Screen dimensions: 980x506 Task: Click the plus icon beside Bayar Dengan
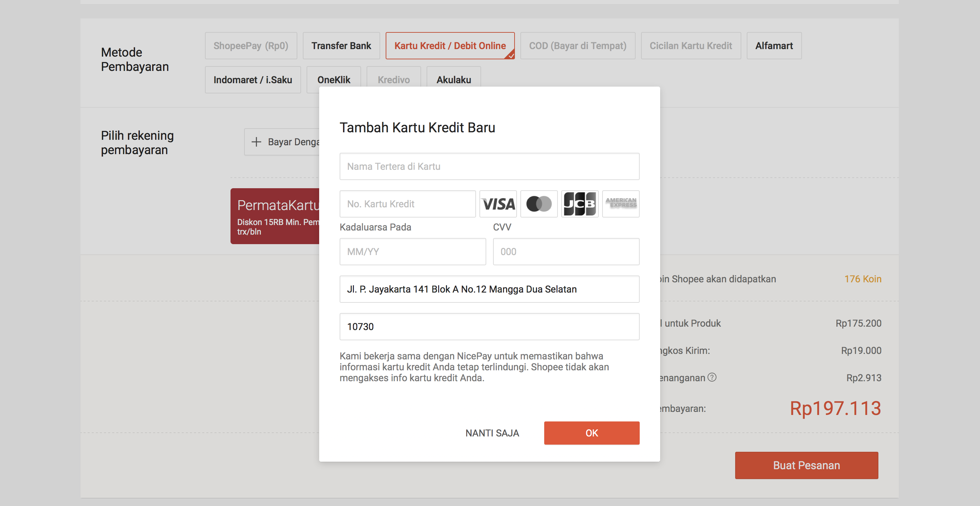pos(256,142)
